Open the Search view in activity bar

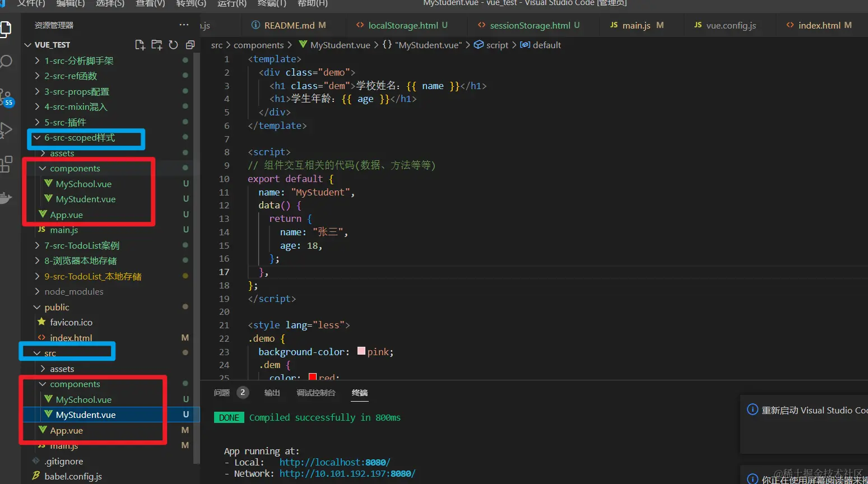6,61
